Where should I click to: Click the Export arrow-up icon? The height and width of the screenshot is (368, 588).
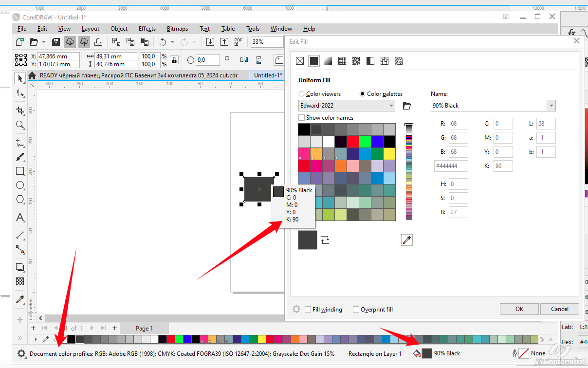click(224, 42)
